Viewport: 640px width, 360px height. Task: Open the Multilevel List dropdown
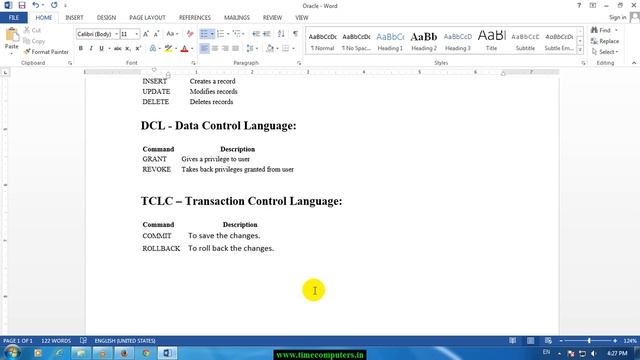243,34
